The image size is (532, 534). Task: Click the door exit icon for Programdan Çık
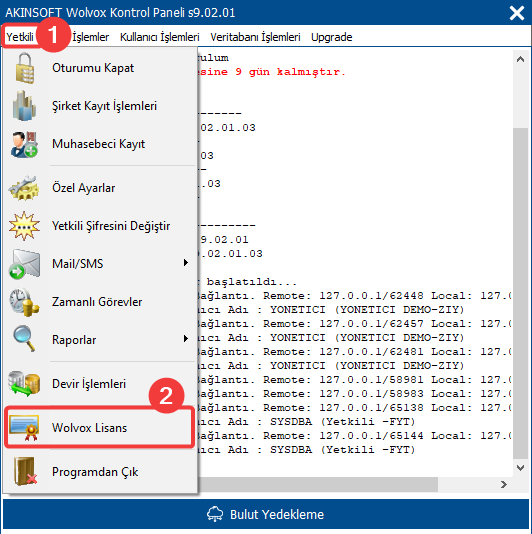(x=25, y=471)
